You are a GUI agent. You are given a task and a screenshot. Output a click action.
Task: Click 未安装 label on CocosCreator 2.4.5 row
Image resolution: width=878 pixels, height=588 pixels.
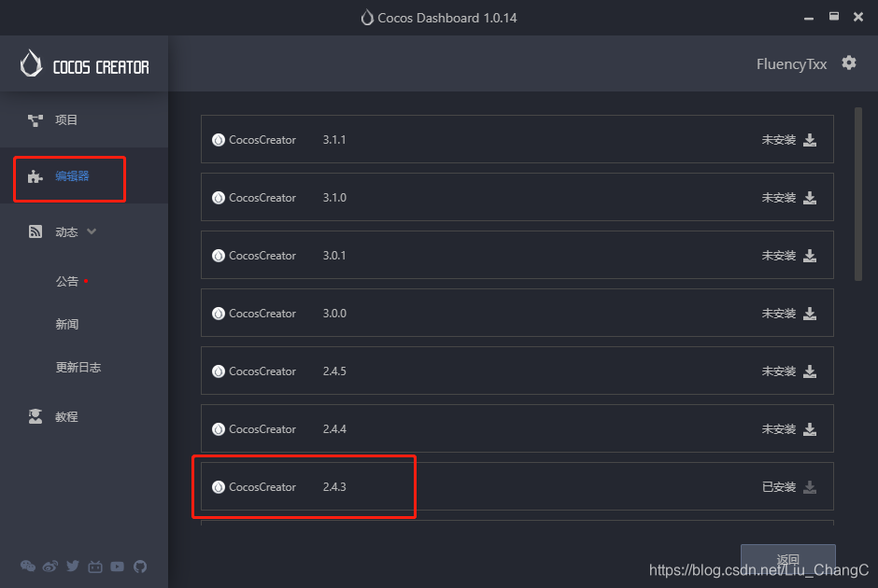tap(779, 371)
